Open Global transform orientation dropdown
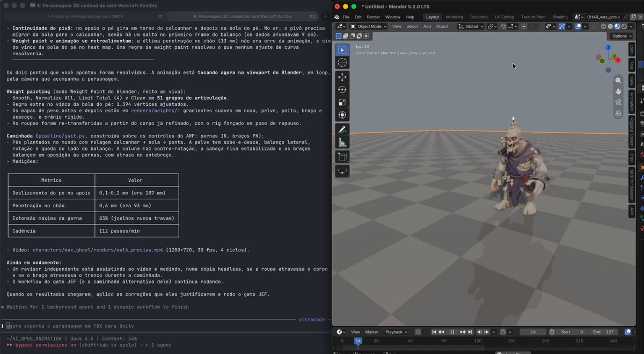The image size is (644, 354). pos(471,26)
